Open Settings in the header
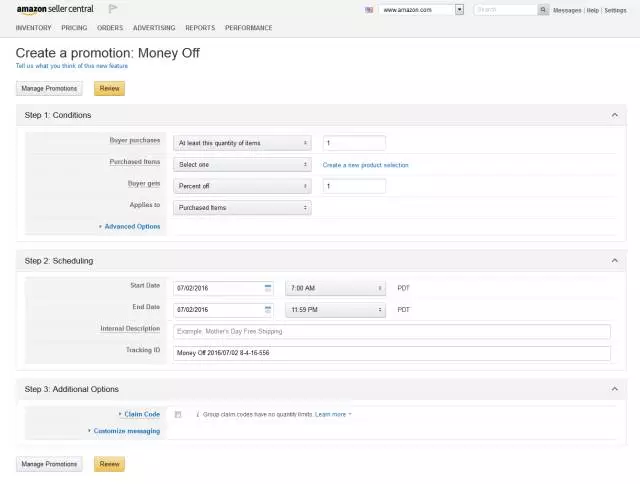This screenshot has height=484, width=640. point(616,10)
